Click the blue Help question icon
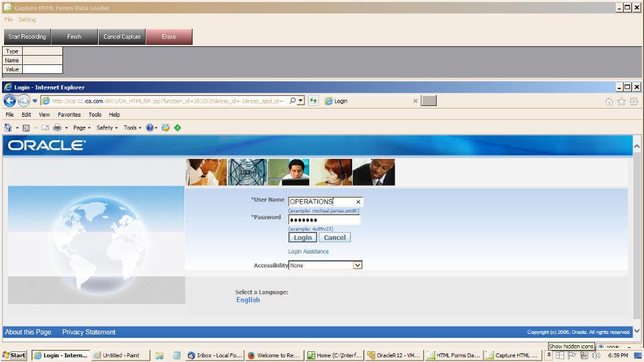The width and height of the screenshot is (644, 362). pos(150,128)
